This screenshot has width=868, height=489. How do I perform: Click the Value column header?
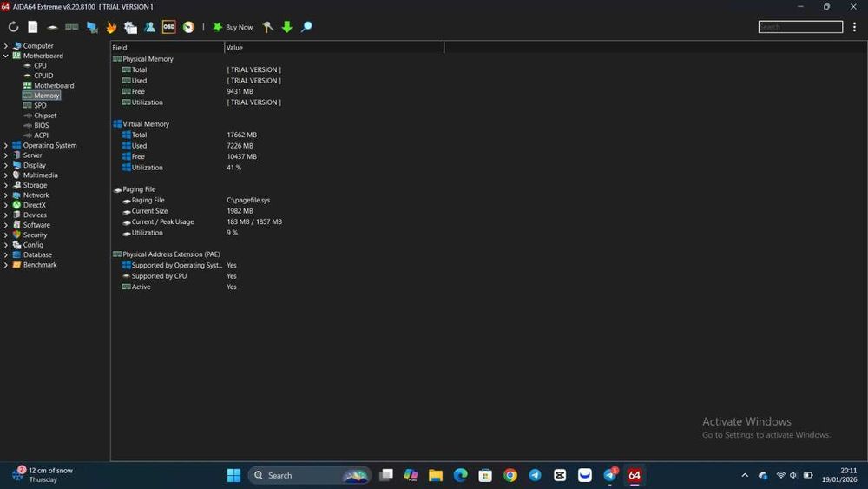tap(334, 48)
